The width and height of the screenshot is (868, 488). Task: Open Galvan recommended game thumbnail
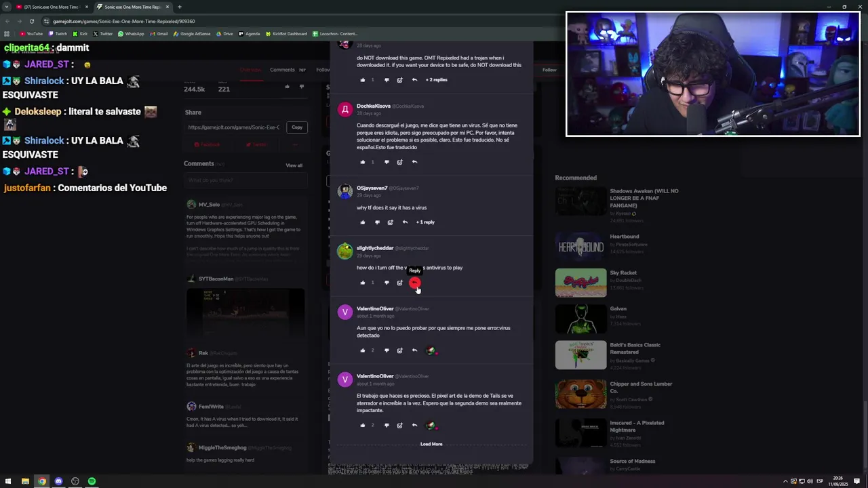pos(581,319)
